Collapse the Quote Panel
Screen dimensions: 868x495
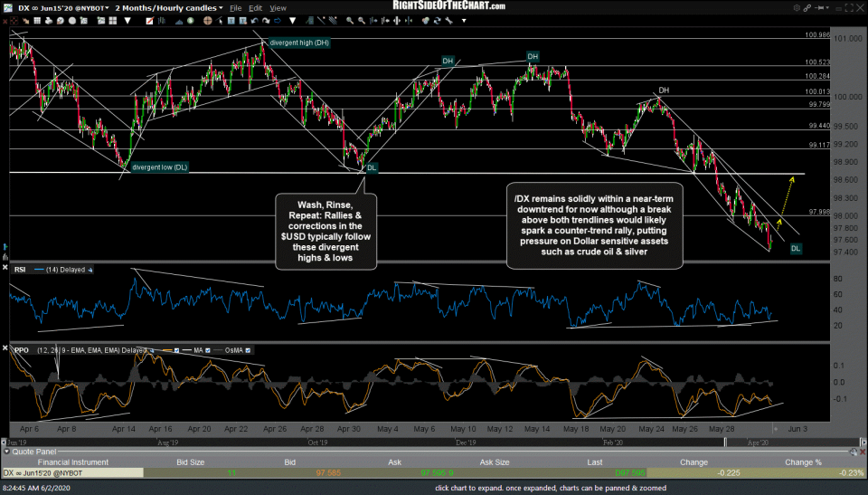click(x=5, y=450)
